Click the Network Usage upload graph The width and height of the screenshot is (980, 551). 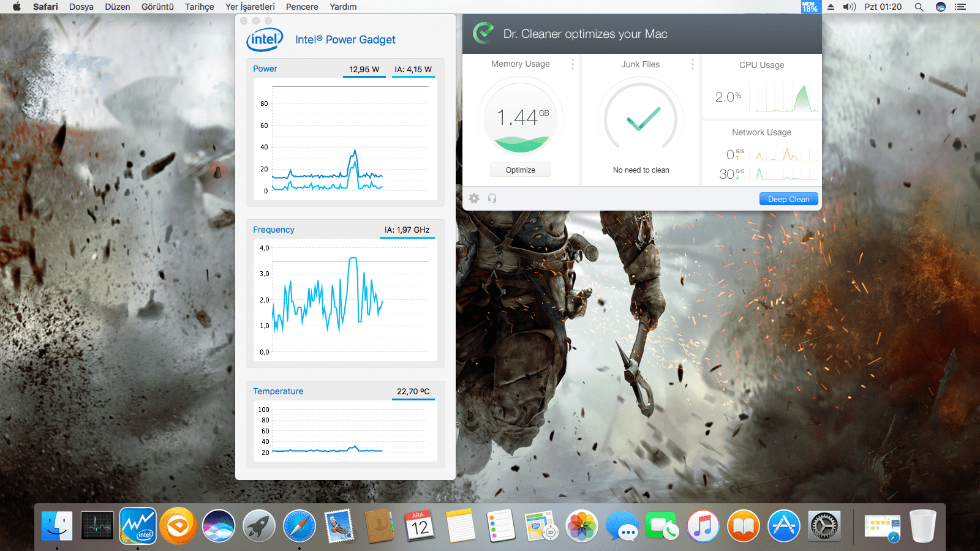pos(783,154)
